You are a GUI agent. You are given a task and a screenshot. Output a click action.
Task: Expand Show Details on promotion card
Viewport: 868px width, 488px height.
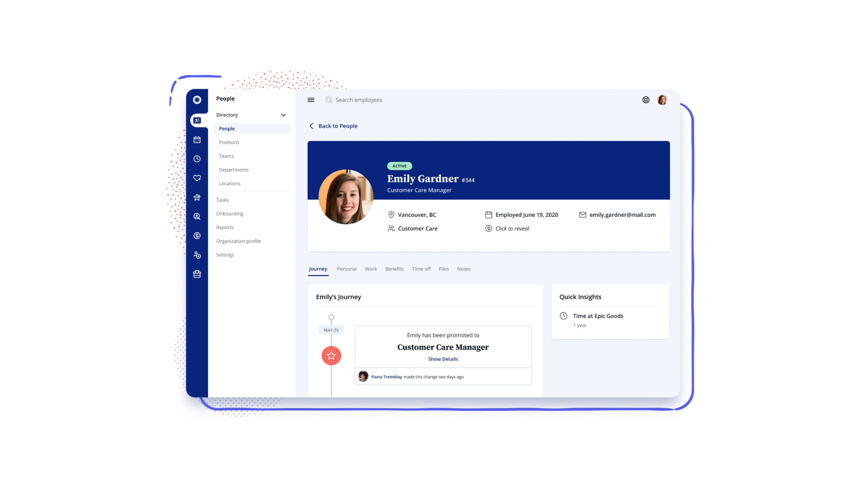(x=443, y=359)
